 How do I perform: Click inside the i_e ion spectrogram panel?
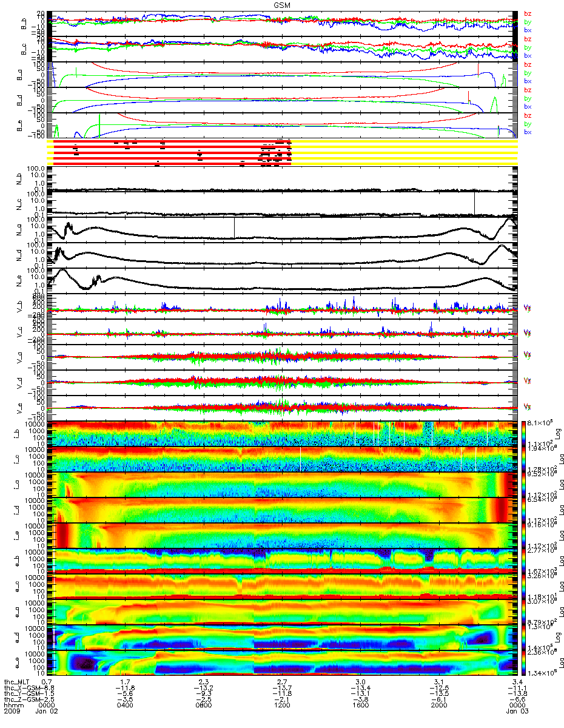[x=283, y=536]
